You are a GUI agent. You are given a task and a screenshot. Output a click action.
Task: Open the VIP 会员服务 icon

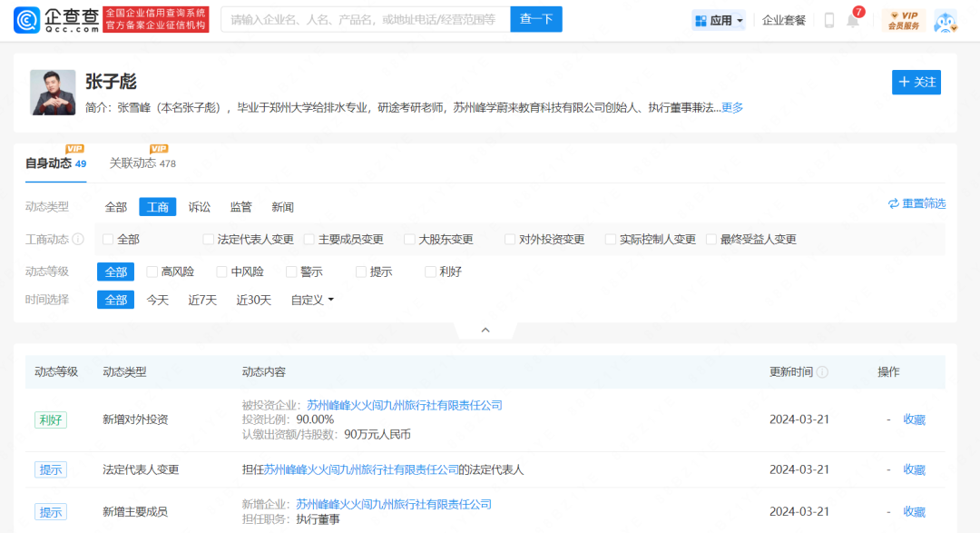(905, 19)
